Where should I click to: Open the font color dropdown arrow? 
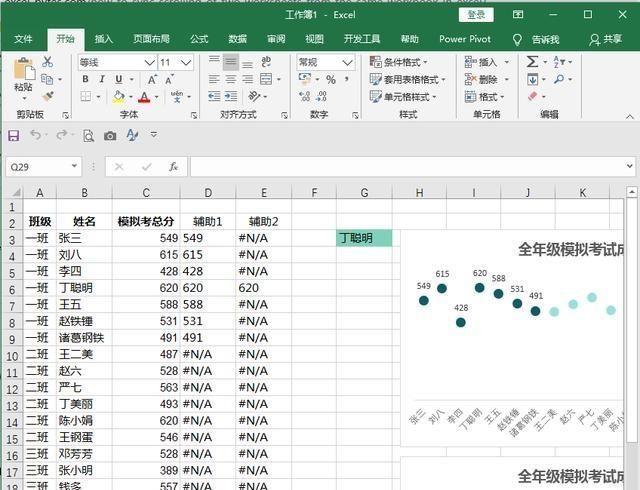(156, 97)
